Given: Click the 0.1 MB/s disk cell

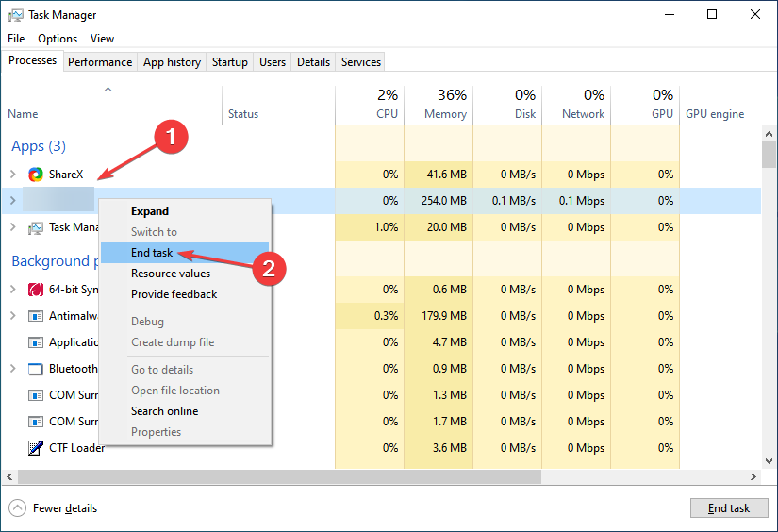Looking at the screenshot, I should [507, 201].
